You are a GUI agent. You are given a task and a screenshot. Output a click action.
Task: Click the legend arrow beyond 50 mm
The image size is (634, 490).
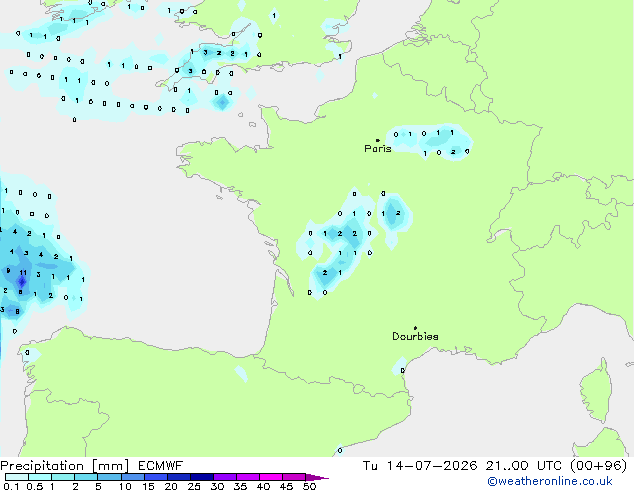(317, 477)
